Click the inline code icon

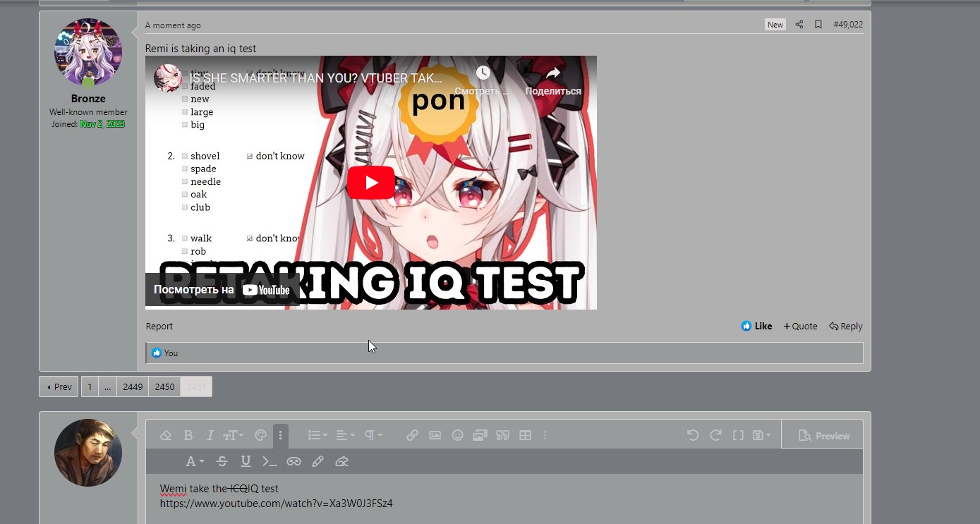click(270, 461)
